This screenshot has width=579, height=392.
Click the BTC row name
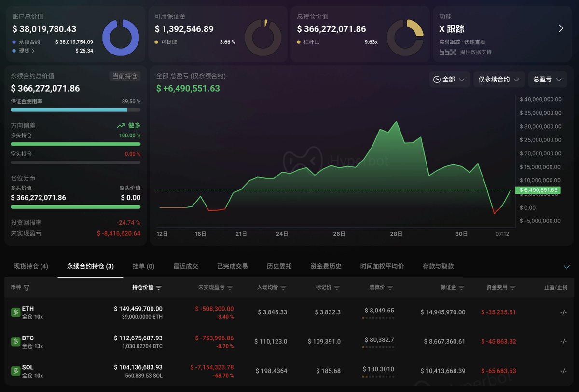click(x=28, y=338)
